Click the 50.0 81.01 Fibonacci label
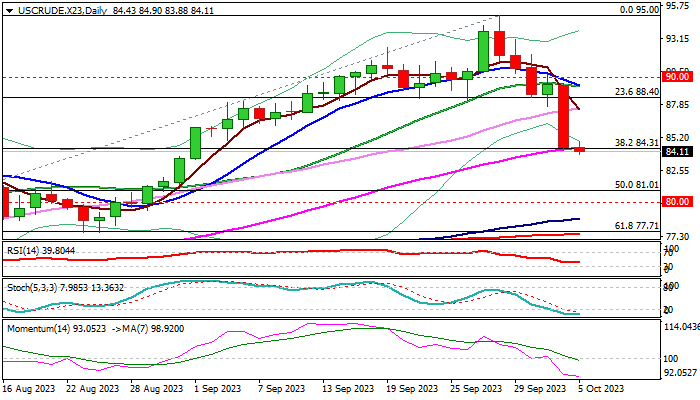The height and width of the screenshot is (400, 700). point(634,185)
